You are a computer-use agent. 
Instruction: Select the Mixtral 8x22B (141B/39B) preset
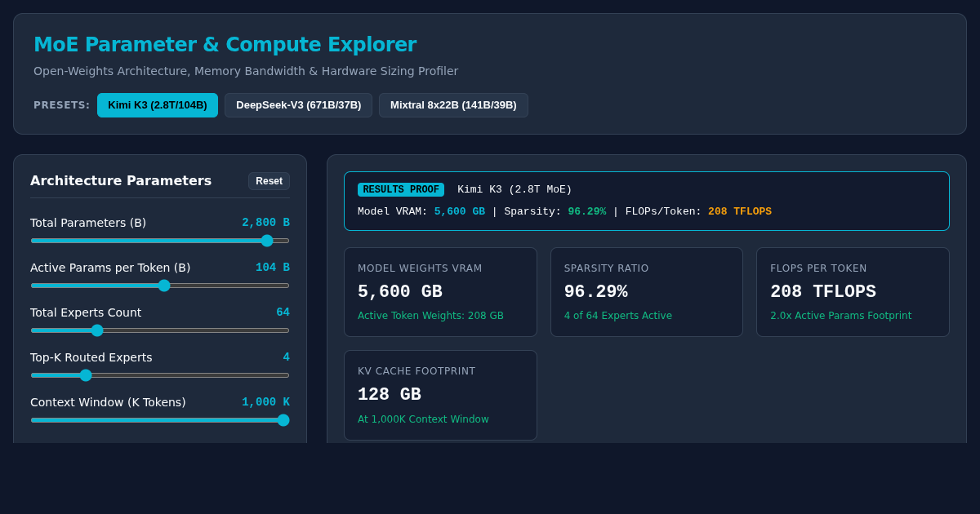(453, 105)
